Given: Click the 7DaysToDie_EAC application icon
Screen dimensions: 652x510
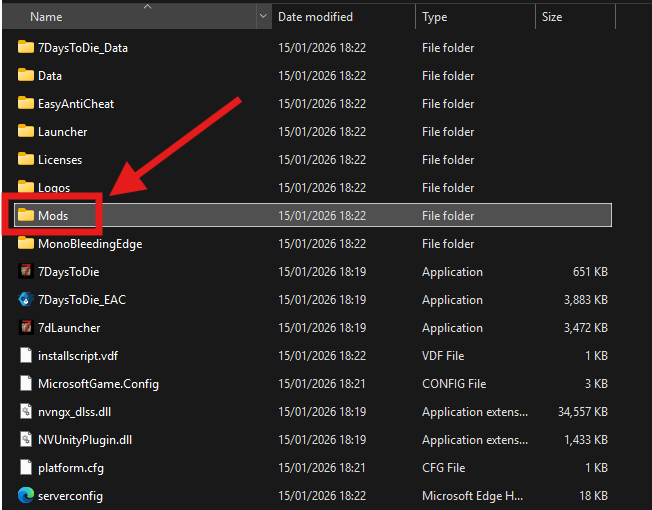Looking at the screenshot, I should point(26,299).
